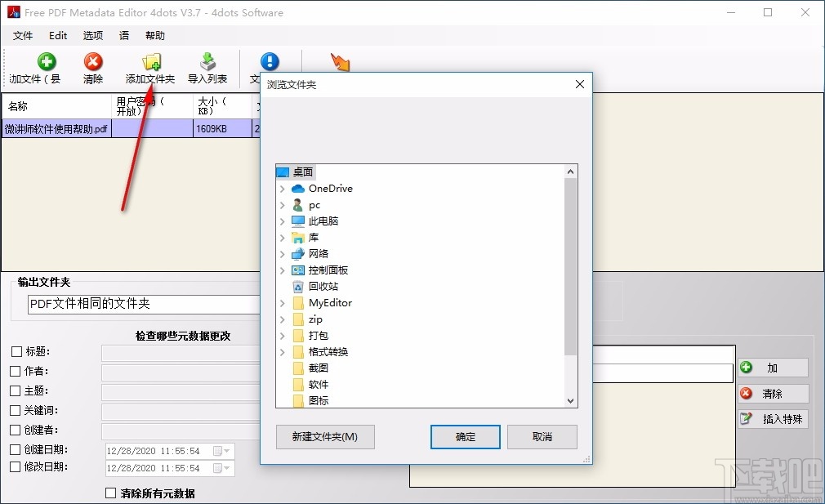Click the green plus 加 button icon
This screenshot has width=825, height=504.
747,368
